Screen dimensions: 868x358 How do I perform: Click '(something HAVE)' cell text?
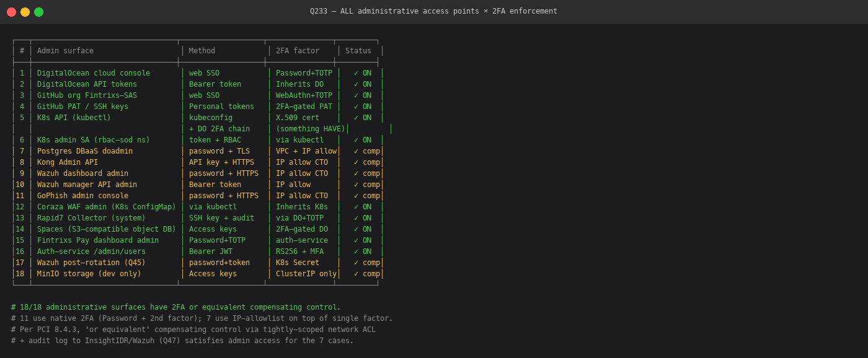(311, 129)
